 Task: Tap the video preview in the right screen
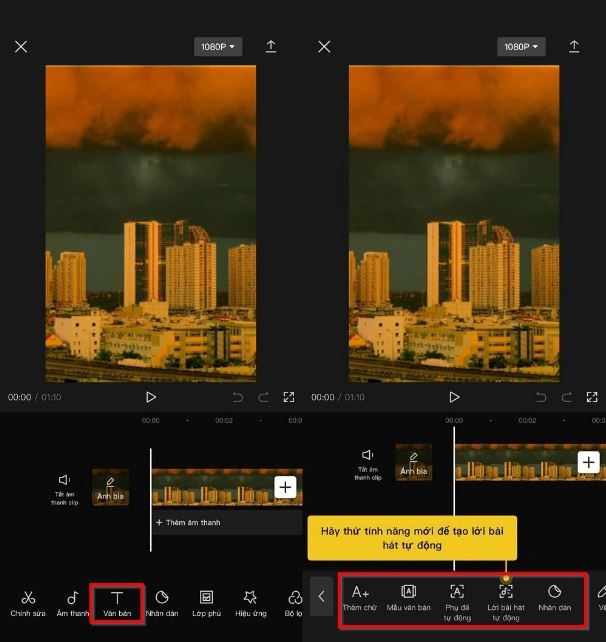(x=454, y=224)
